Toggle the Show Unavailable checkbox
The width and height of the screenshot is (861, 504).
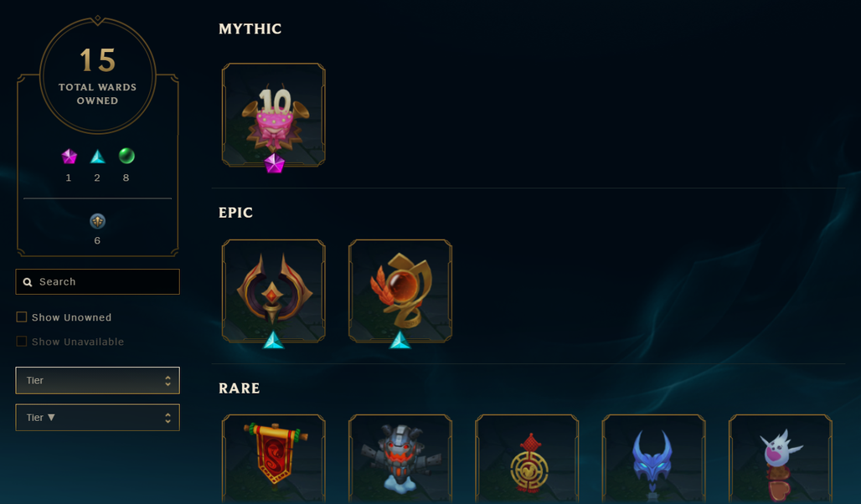click(22, 341)
